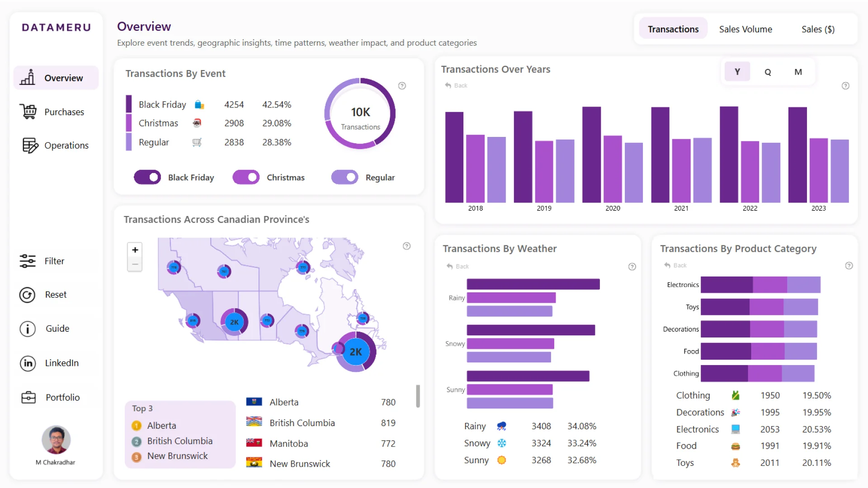Click the Back arrow in Transactions Over Years

tap(448, 85)
